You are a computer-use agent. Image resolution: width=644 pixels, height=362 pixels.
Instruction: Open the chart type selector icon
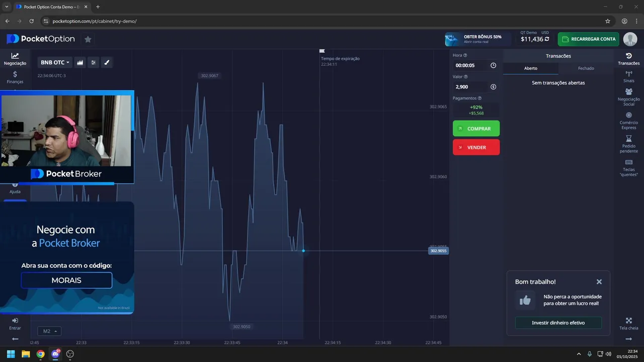point(80,62)
